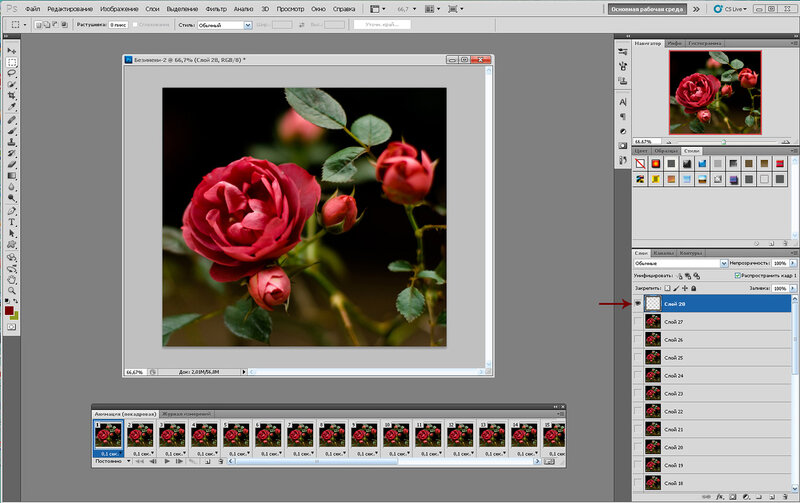The image size is (800, 503).
Task: Delete the animation frame trash icon
Action: (x=220, y=461)
